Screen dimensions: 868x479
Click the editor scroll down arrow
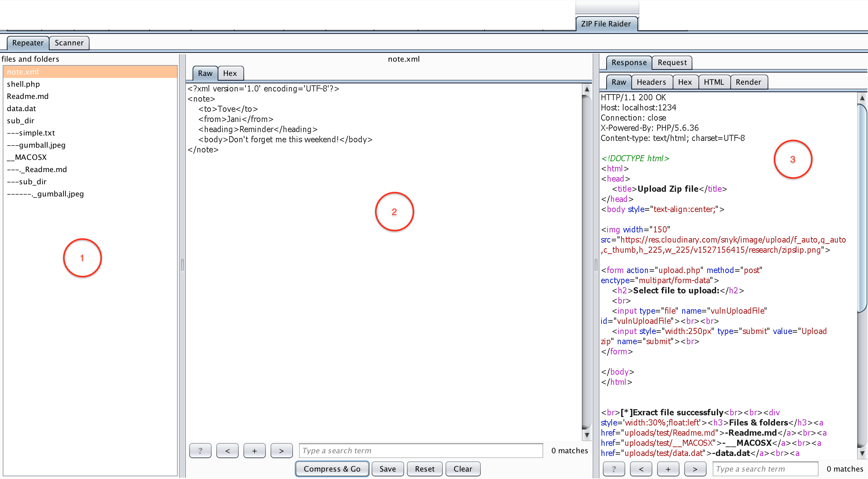(587, 435)
